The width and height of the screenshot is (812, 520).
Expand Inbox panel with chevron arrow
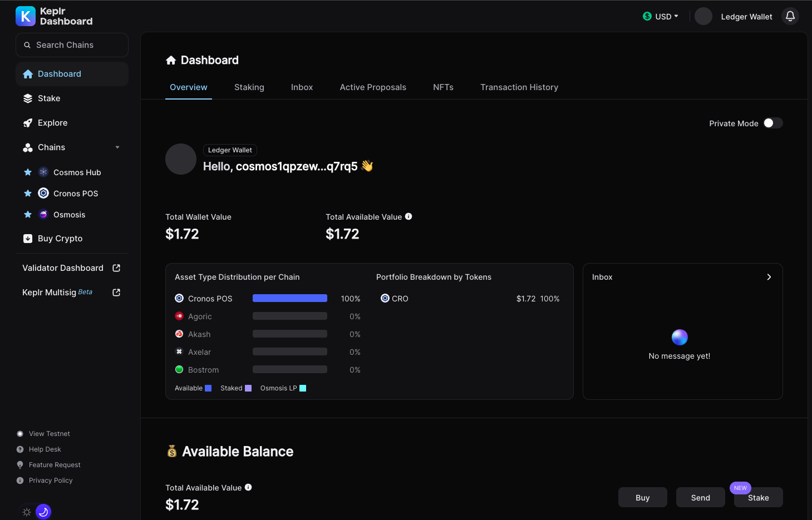(x=769, y=277)
